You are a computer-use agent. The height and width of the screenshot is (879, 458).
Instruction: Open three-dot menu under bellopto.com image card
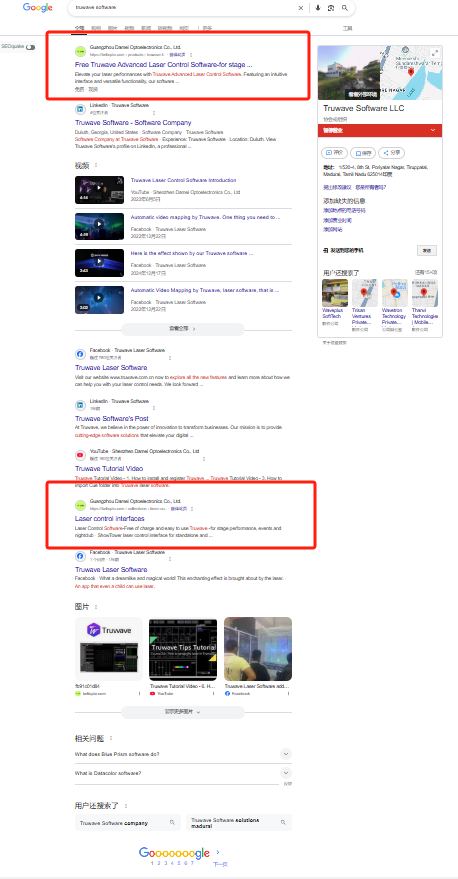coord(140,693)
